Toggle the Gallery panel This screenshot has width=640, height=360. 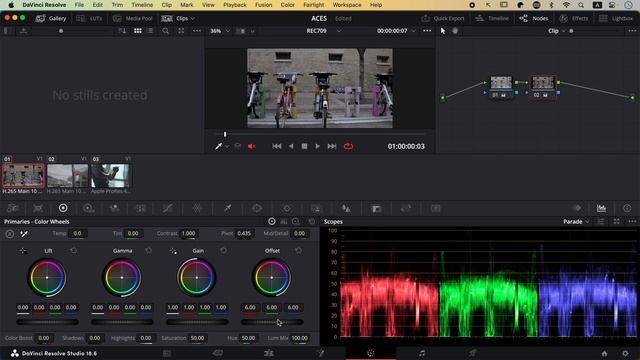point(51,18)
